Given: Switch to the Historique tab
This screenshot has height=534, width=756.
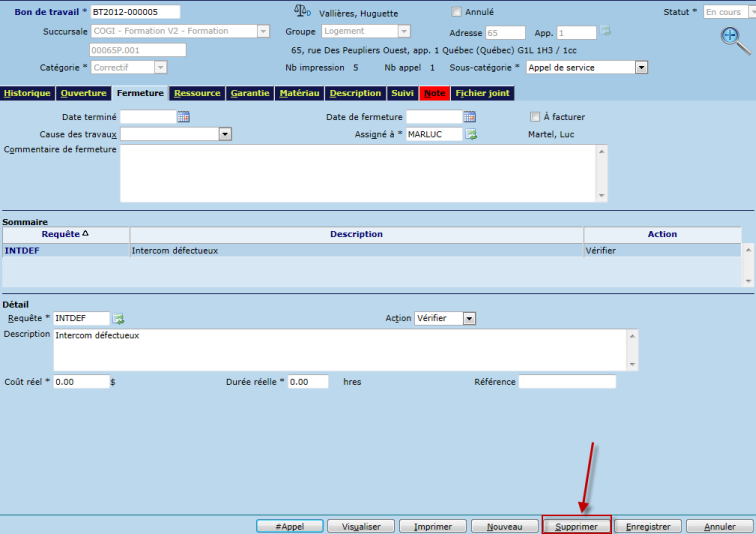Looking at the screenshot, I should (27, 93).
